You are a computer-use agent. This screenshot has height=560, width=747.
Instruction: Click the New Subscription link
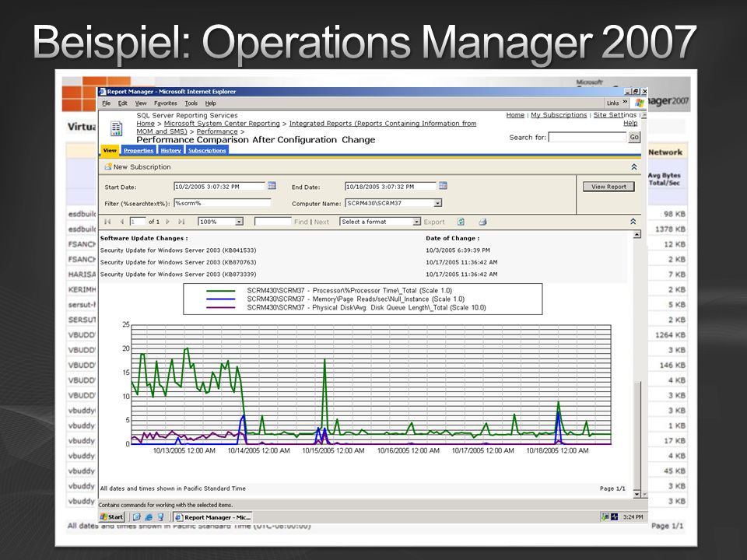(142, 166)
